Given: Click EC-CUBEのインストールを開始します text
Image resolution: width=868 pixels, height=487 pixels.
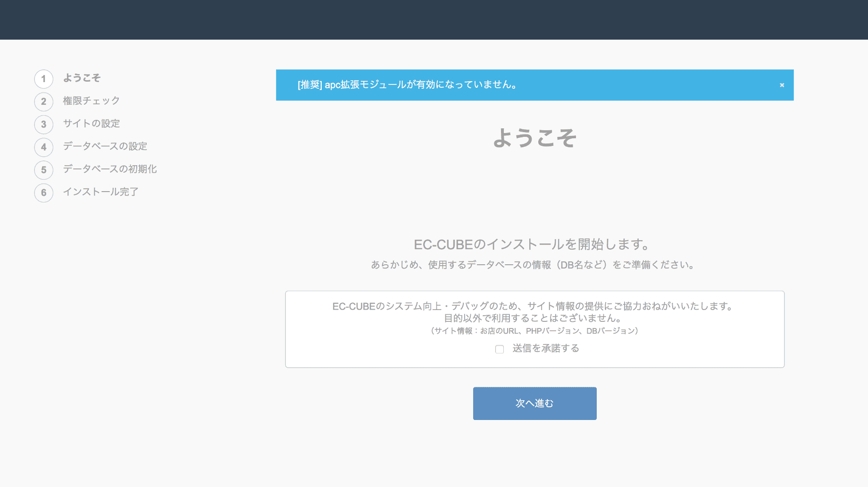Looking at the screenshot, I should point(533,244).
